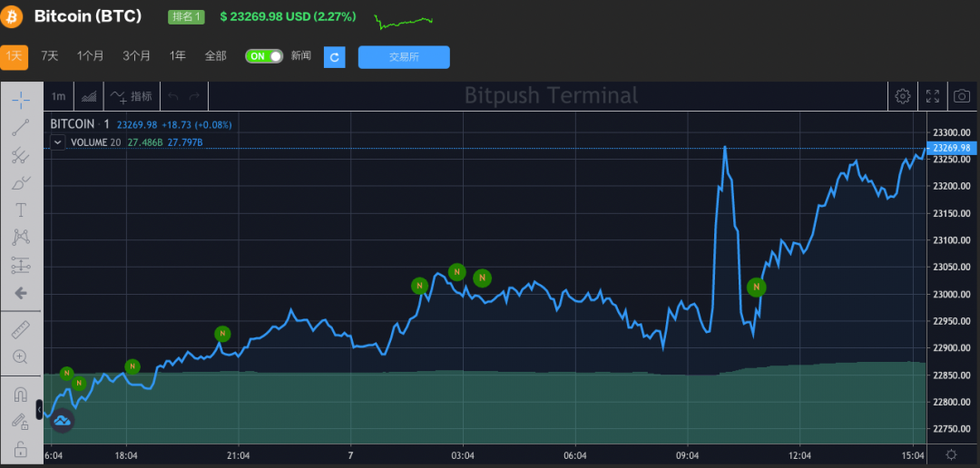Toggle the 新闻 news ON switch
The image size is (980, 468).
(264, 56)
